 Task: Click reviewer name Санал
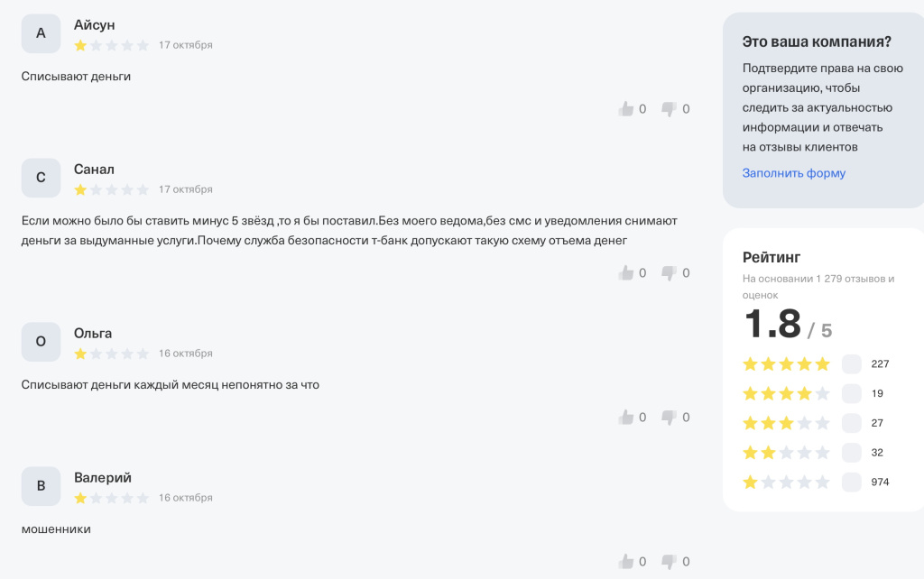(x=94, y=170)
